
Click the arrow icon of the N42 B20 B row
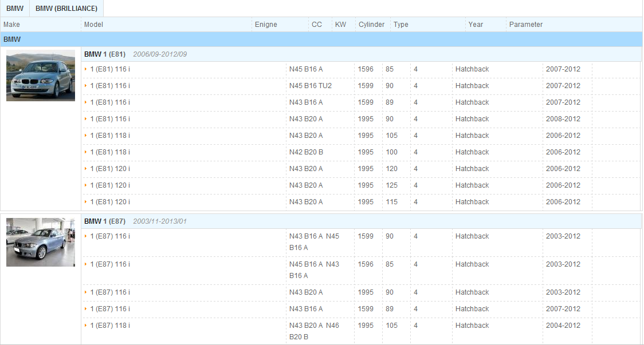coord(86,152)
